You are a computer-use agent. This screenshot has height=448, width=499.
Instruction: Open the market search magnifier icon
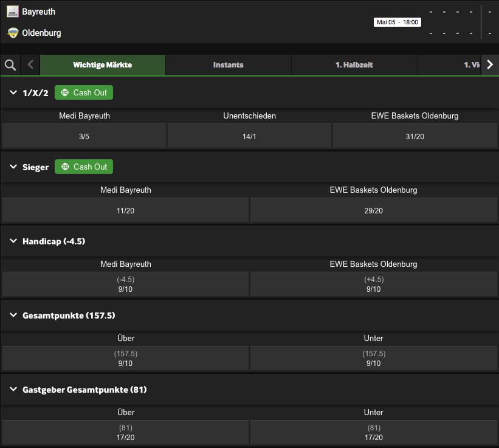[x=10, y=65]
